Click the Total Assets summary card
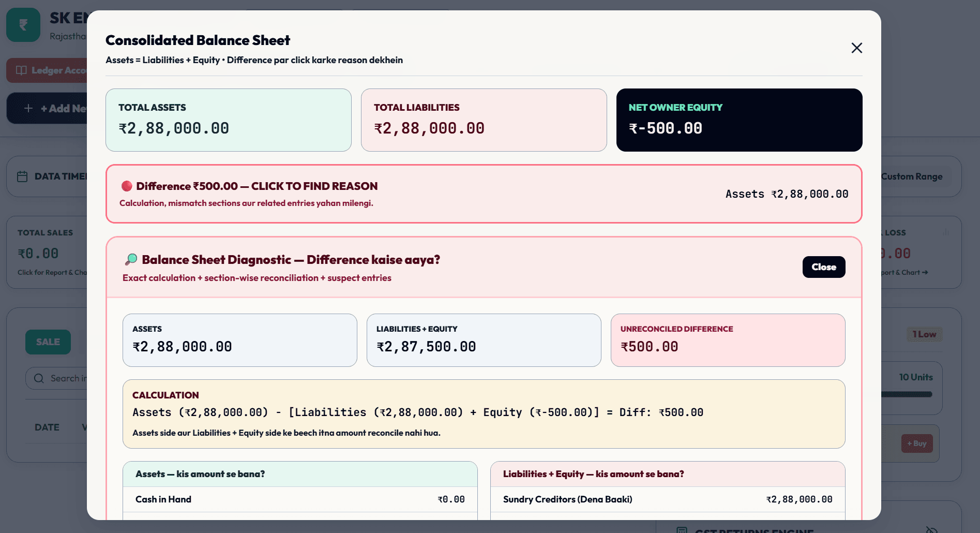This screenshot has width=980, height=533. (229, 120)
